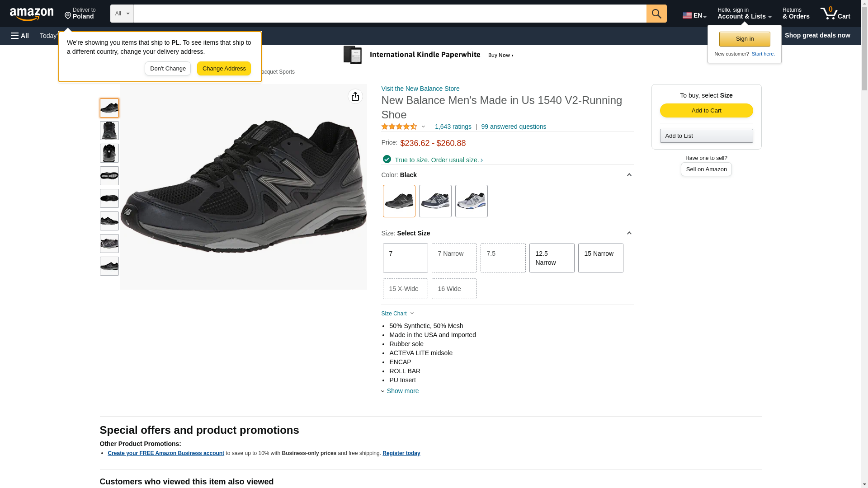Select the silver-blue shoe color swatch

coord(471,201)
